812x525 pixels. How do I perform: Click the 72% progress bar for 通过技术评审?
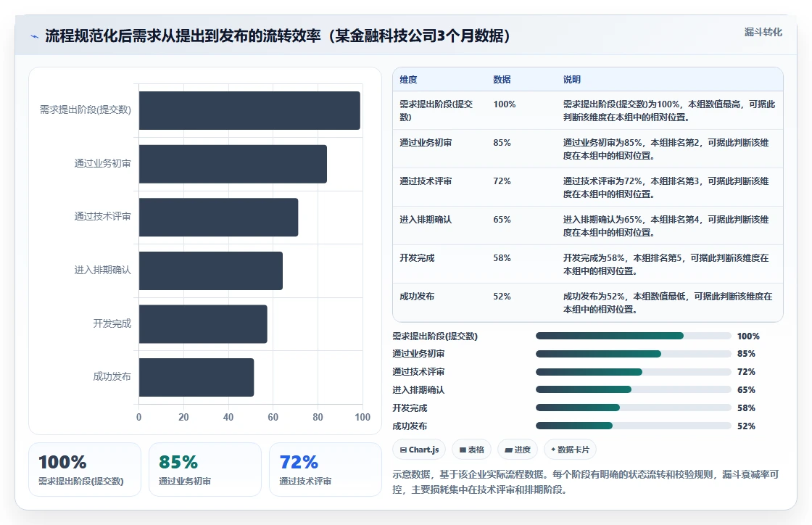point(634,372)
